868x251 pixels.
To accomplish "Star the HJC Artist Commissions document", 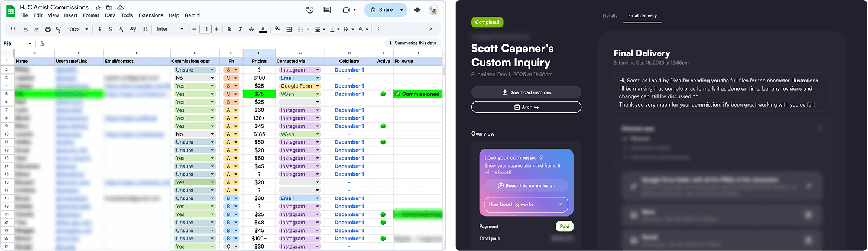I will pyautogui.click(x=98, y=7).
